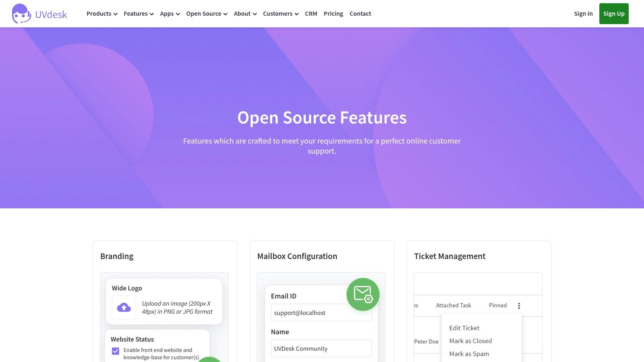Click the Name field with UVDesk Community
644x362 pixels.
click(321, 348)
